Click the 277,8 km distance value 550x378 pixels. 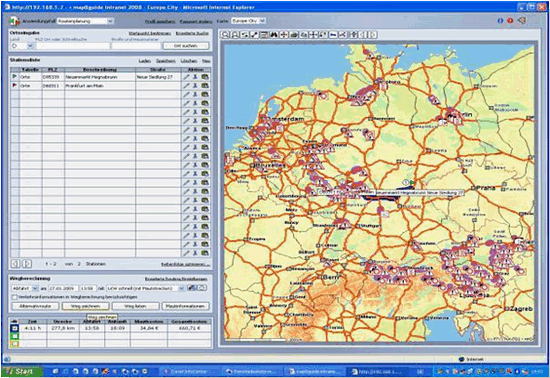[63, 328]
